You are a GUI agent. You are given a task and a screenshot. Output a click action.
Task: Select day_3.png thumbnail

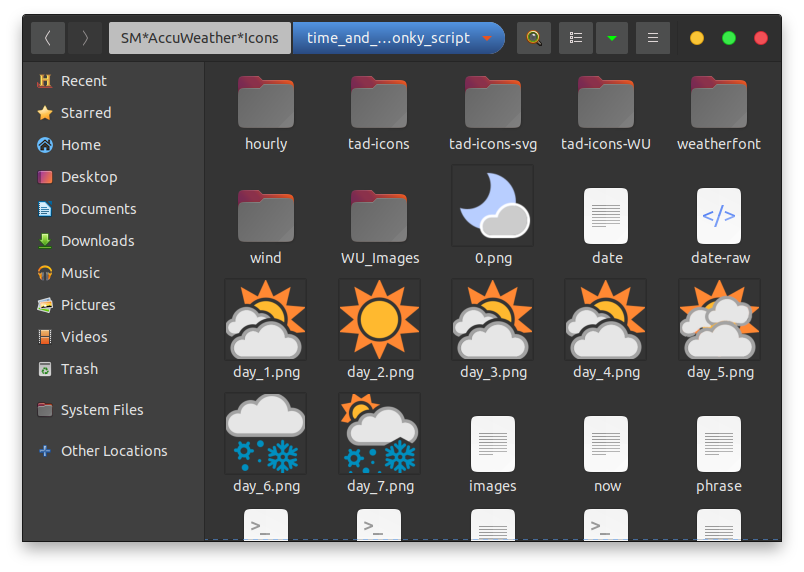[493, 319]
